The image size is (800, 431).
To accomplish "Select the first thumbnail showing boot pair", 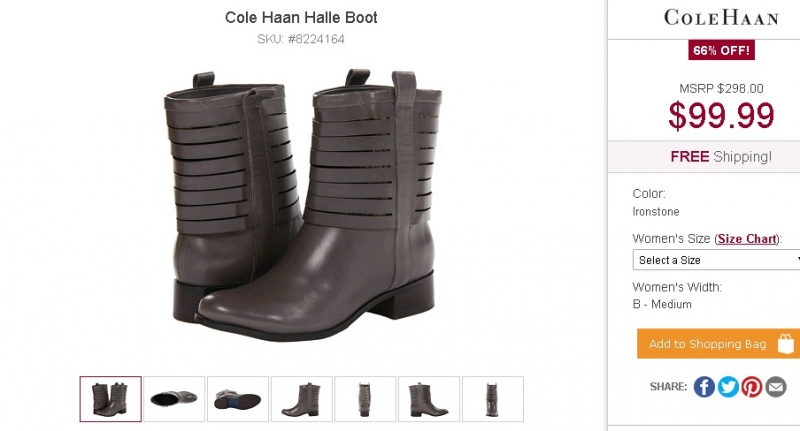I will (110, 399).
